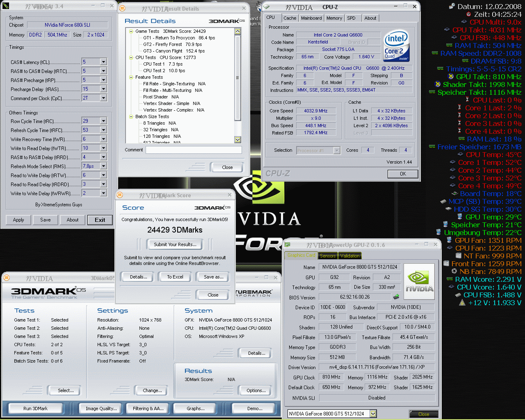Click the monitor icon beside Umgebung Temp
This screenshot has height=420, width=525.
[x=438, y=232]
